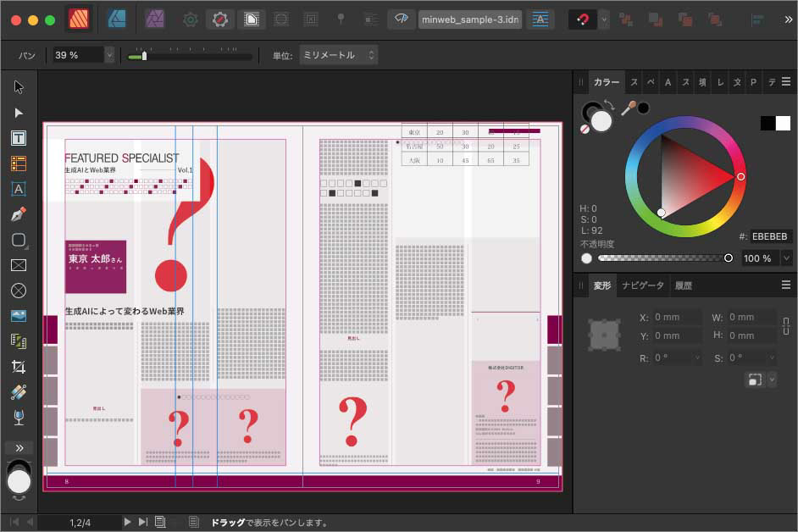Open the Color panel hamburger menu
Screen dimensions: 798x532
pyautogui.click(x=785, y=82)
